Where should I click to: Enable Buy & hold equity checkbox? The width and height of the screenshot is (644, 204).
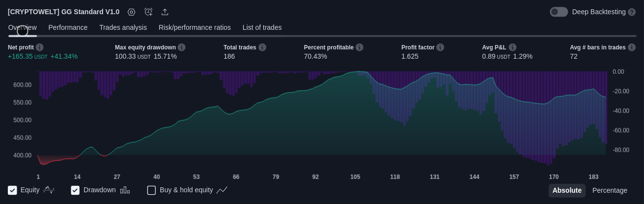151,190
